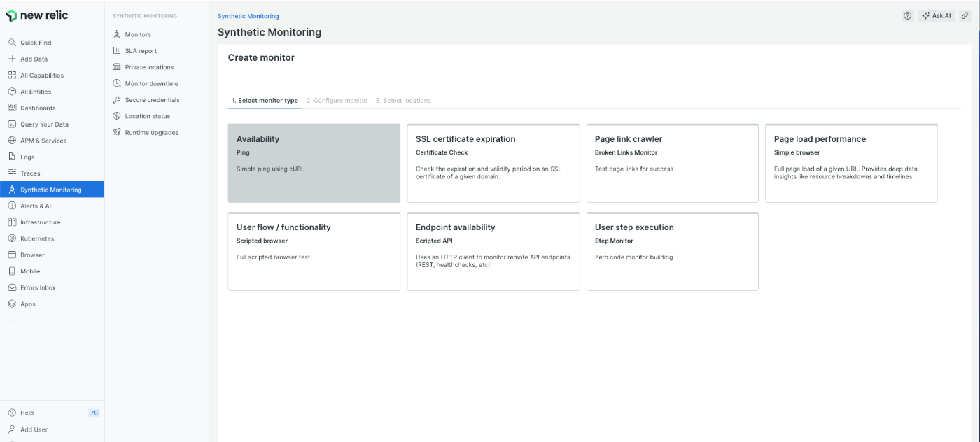
Task: Click the Help question mark icon in sidebar
Action: [x=12, y=413]
